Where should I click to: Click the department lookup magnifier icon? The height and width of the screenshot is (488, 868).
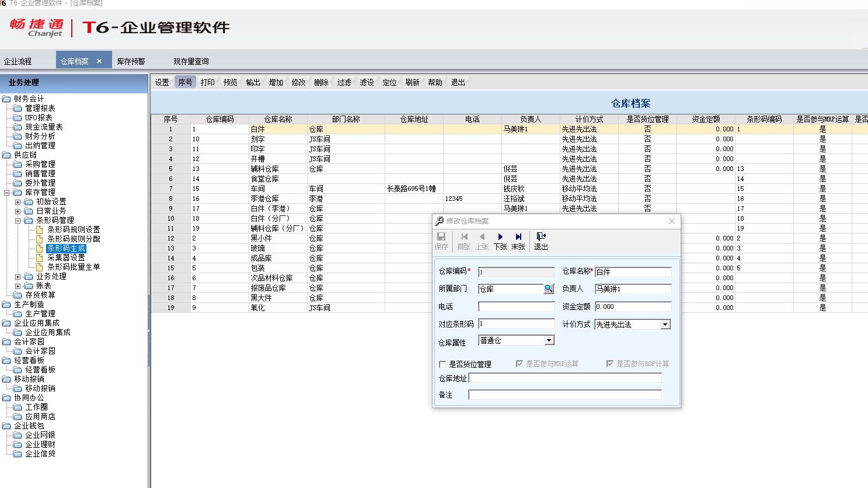pos(549,288)
